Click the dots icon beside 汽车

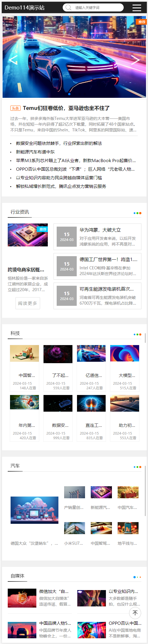(137, 467)
